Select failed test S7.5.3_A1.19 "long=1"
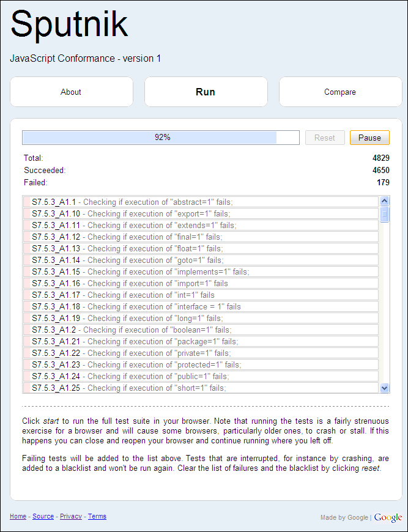 [x=201, y=318]
